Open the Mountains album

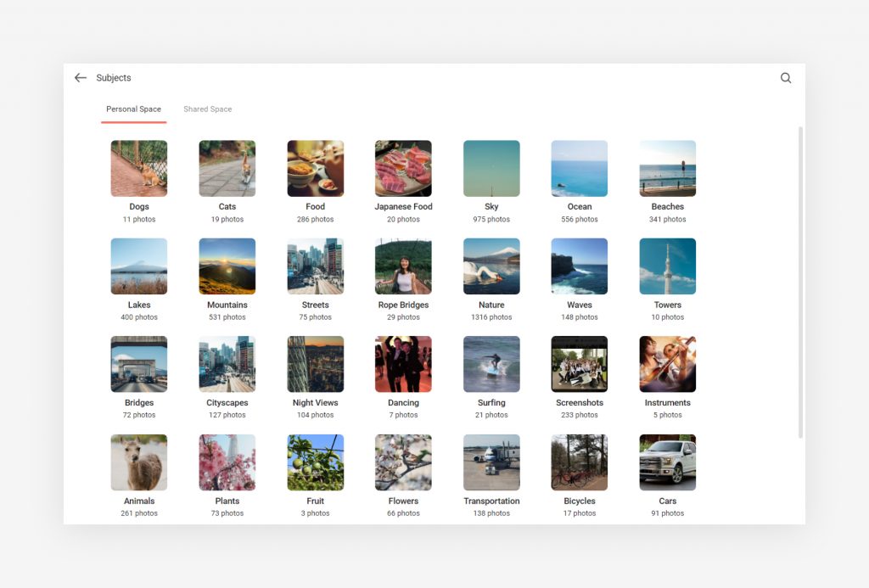(x=227, y=266)
